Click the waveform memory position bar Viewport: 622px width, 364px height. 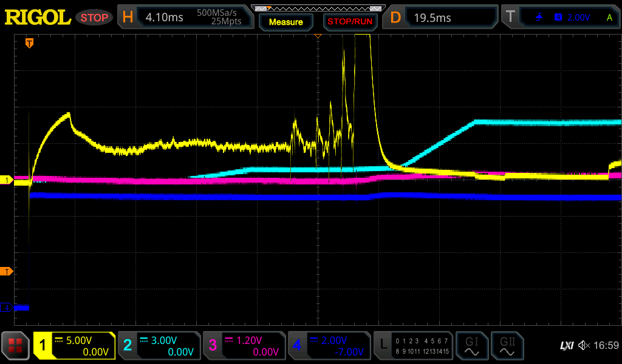318,8
